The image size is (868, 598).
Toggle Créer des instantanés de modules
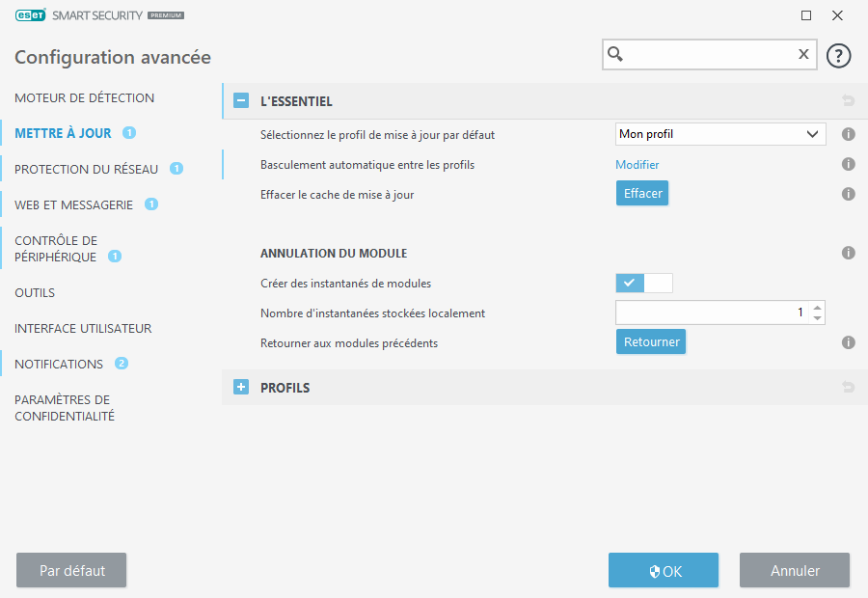pos(644,283)
